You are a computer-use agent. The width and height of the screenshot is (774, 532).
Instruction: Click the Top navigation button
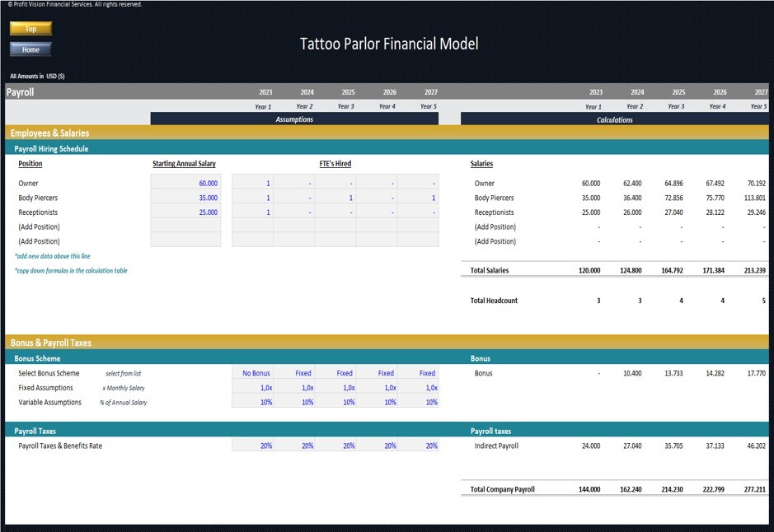[x=30, y=28]
